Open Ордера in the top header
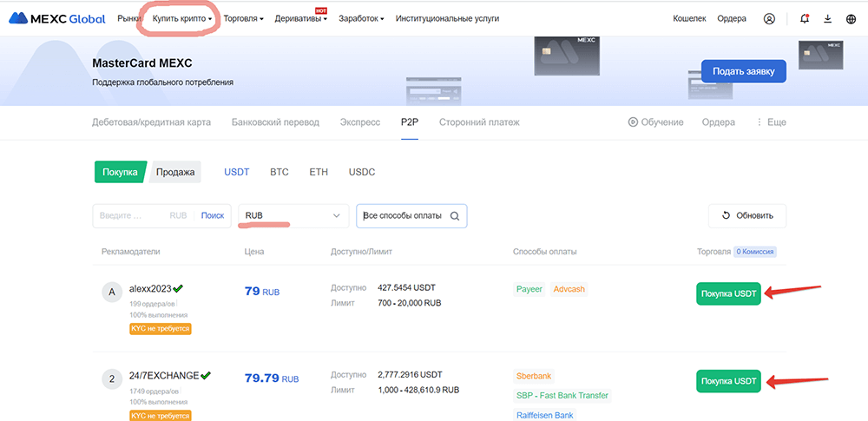 (x=732, y=19)
